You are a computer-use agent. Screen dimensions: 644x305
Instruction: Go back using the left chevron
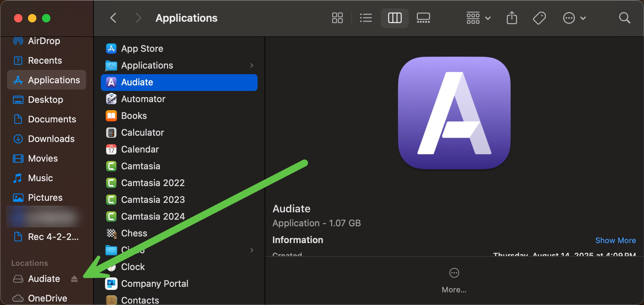pos(113,18)
